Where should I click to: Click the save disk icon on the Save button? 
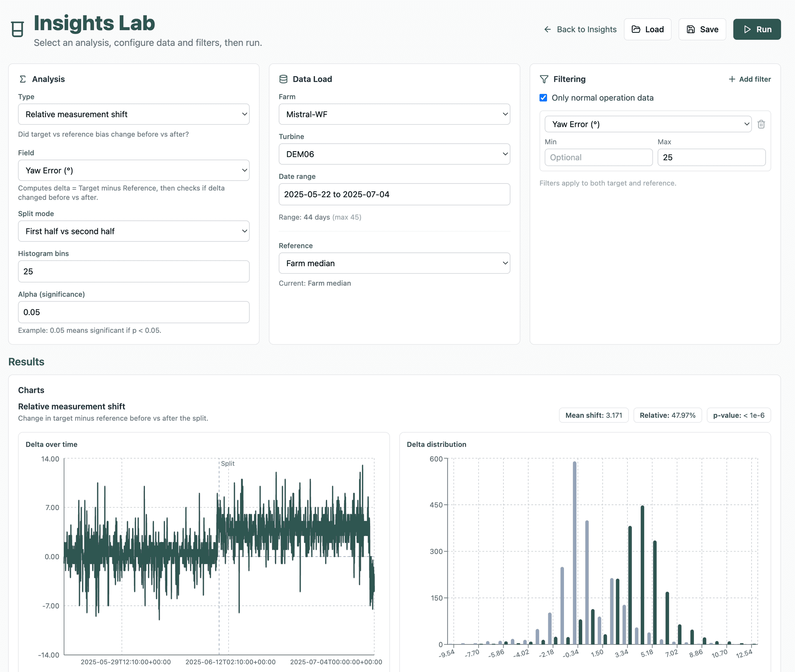(691, 29)
